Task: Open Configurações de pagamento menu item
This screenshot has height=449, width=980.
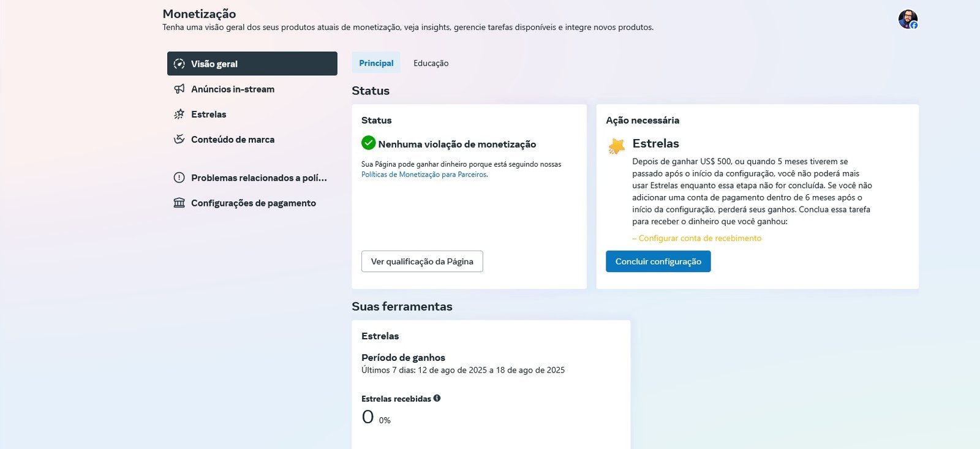Action: tap(252, 203)
